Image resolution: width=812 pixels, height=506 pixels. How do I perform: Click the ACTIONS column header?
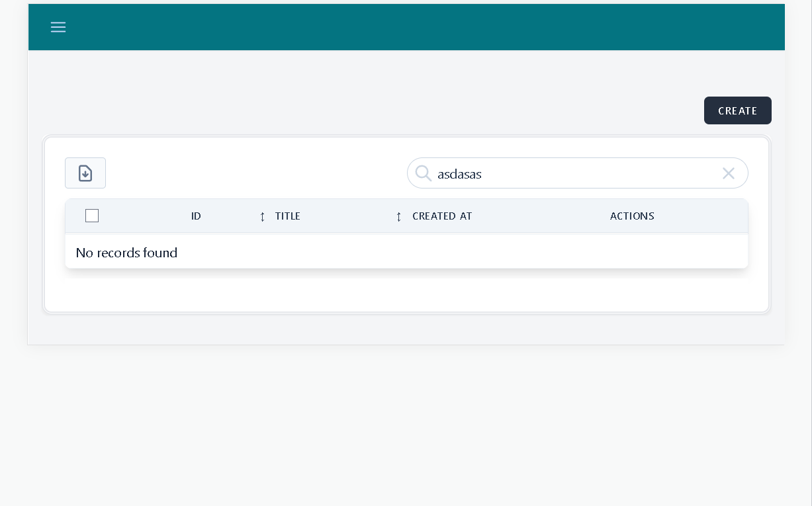tap(632, 216)
